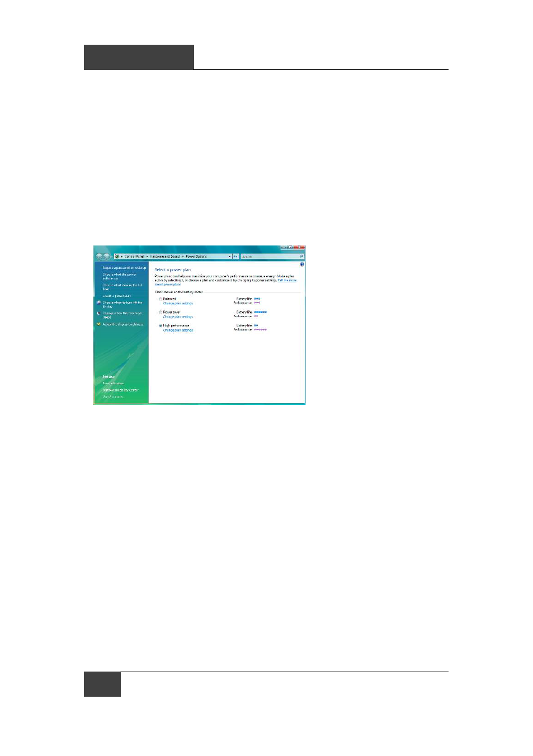The width and height of the screenshot is (533, 756).
Task: Open User Accounts under See also
Action: pyautogui.click(x=112, y=397)
